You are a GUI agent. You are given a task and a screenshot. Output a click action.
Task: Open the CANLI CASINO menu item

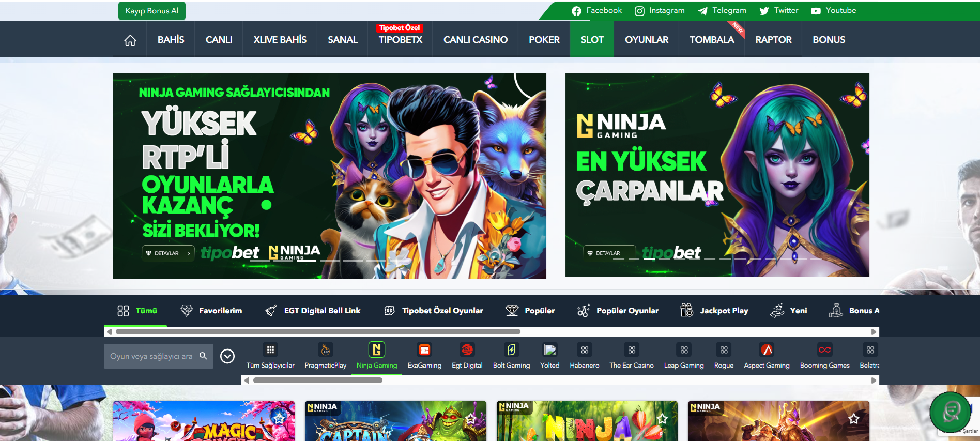(x=475, y=40)
